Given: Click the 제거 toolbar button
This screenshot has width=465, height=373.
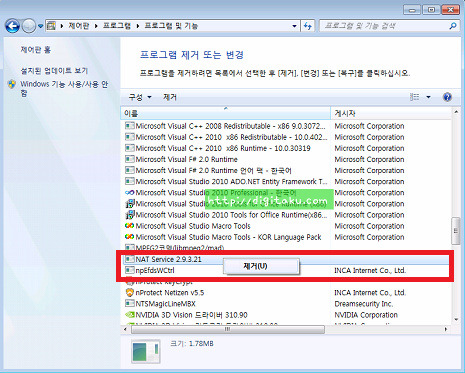Looking at the screenshot, I should pyautogui.click(x=170, y=97).
